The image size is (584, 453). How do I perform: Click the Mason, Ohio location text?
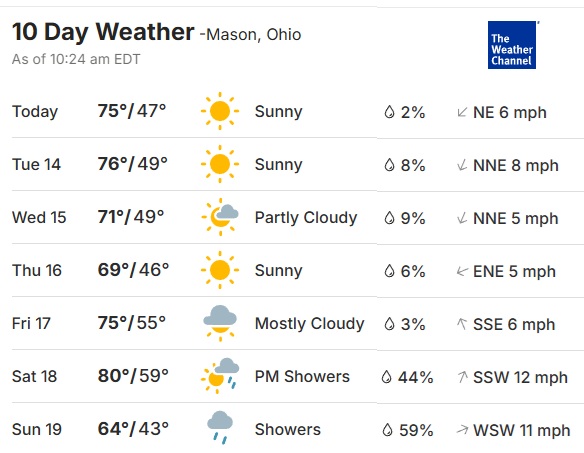coord(254,35)
